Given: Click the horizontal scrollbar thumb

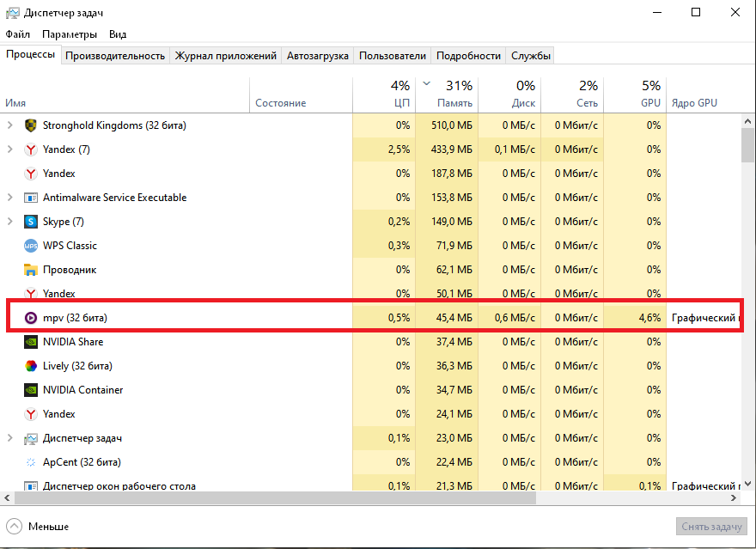Looking at the screenshot, I should (275, 498).
